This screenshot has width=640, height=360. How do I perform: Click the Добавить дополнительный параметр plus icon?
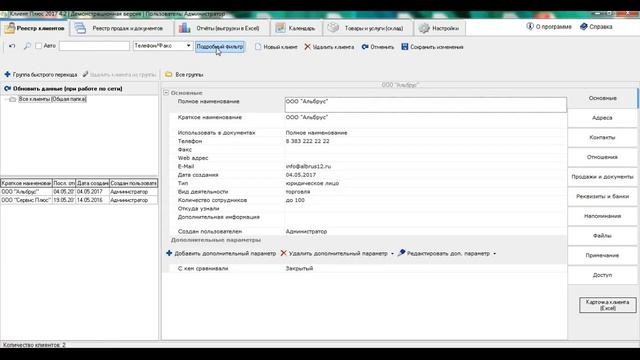tap(169, 253)
